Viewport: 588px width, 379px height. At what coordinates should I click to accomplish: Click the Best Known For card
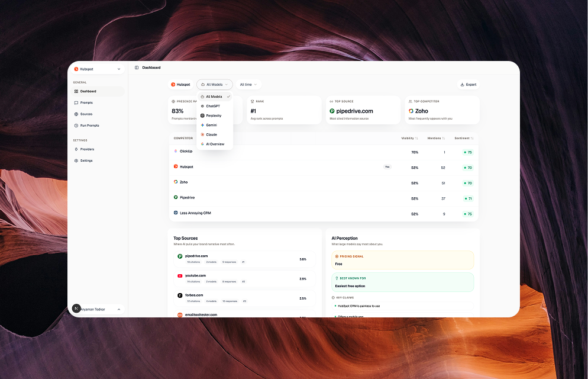403,282
